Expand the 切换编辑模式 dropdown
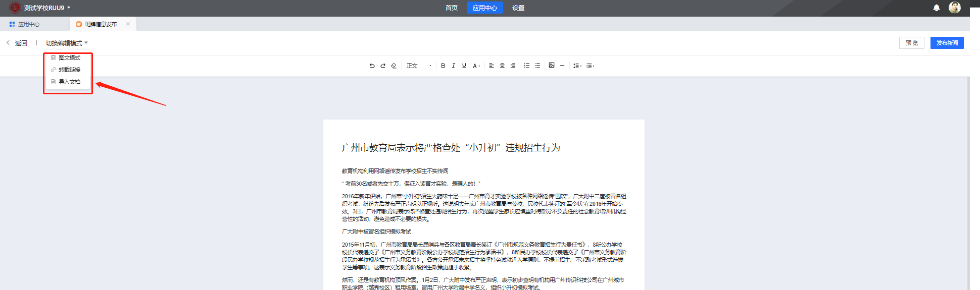Viewport: 980px width, 290px height. tap(67, 43)
